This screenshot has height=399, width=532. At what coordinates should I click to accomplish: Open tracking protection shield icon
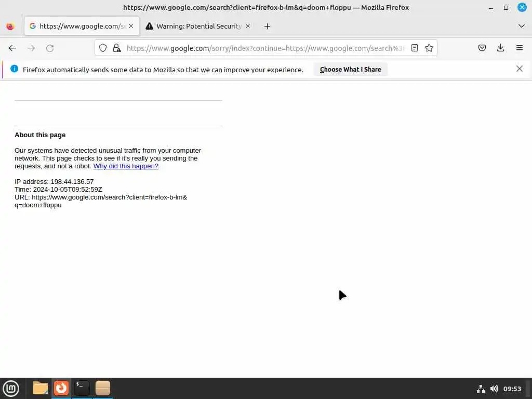[x=103, y=48]
